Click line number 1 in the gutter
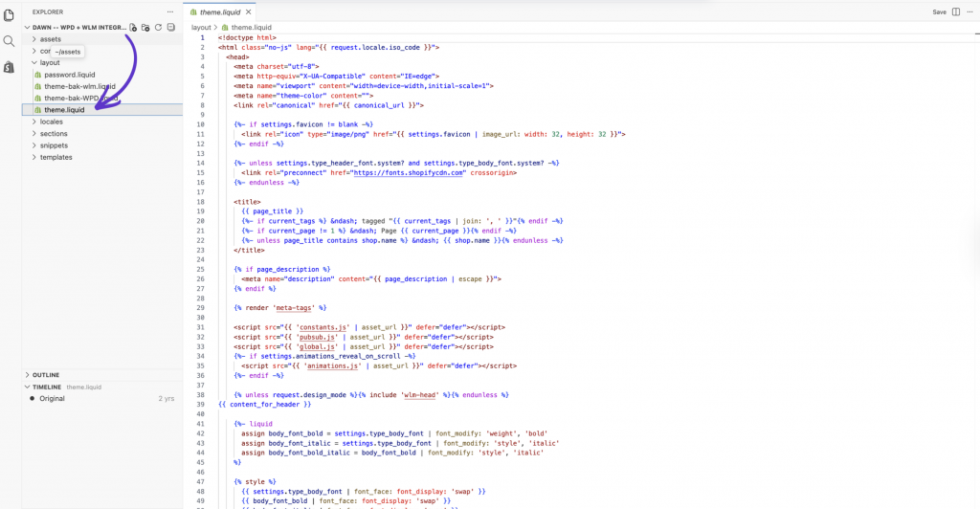 202,37
